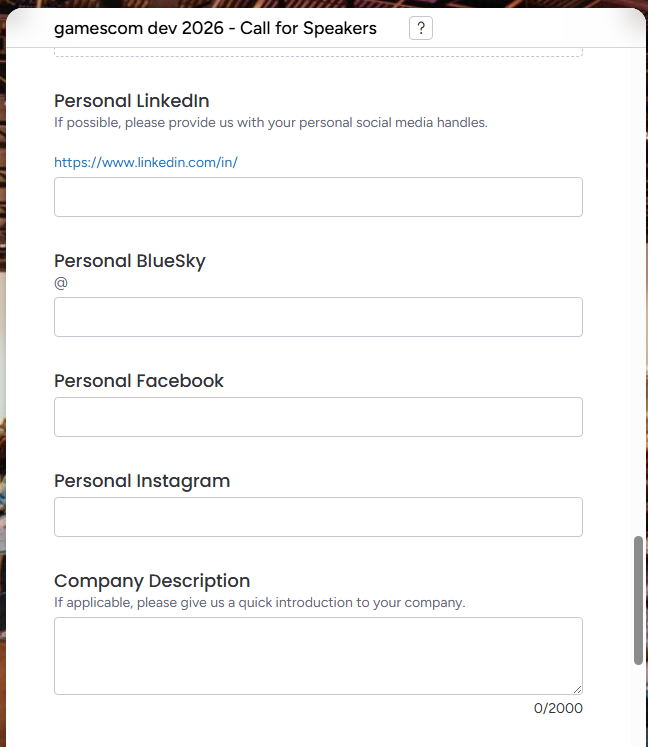Click into the Personal BlueSky field
The width and height of the screenshot is (648, 747).
318,317
